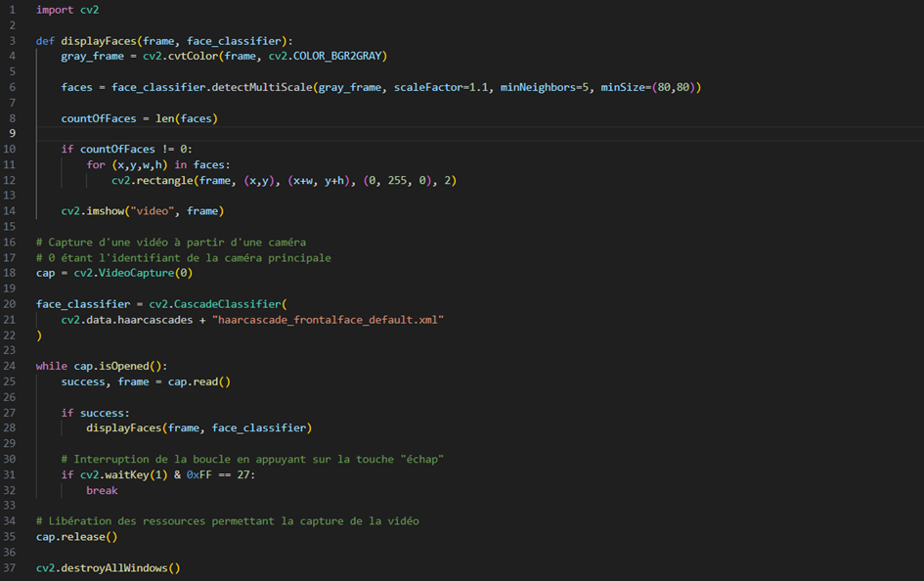Click 'cap.release()' call
Image resolution: width=924 pixels, height=581 pixels.
[76, 537]
